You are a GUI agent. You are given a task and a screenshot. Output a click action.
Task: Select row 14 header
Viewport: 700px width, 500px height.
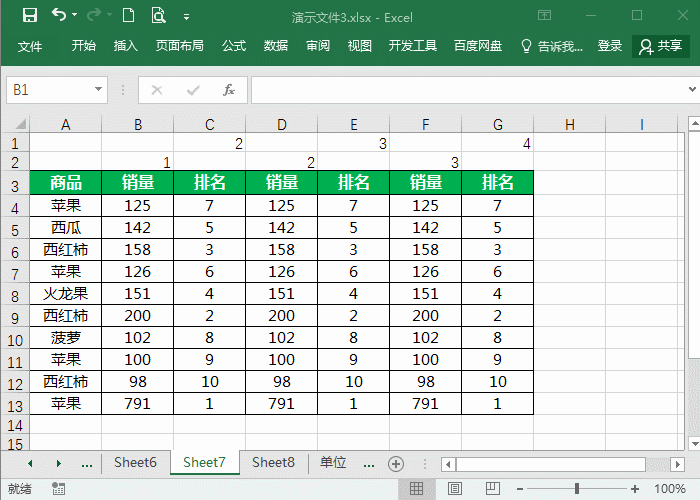[x=15, y=425]
